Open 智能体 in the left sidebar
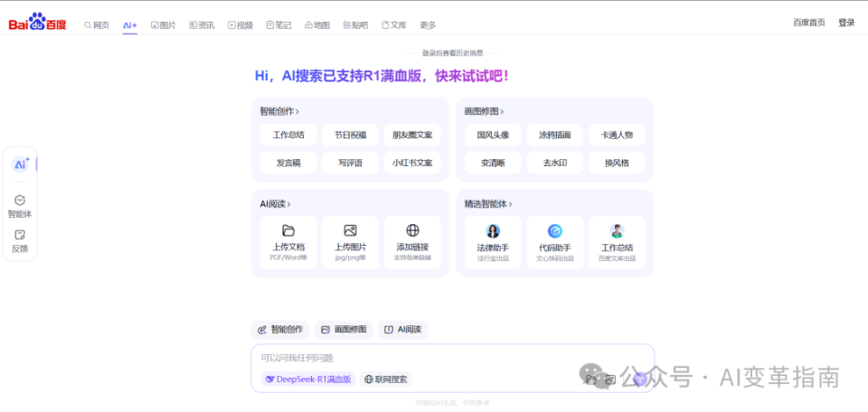The image size is (868, 412). pyautogui.click(x=20, y=207)
